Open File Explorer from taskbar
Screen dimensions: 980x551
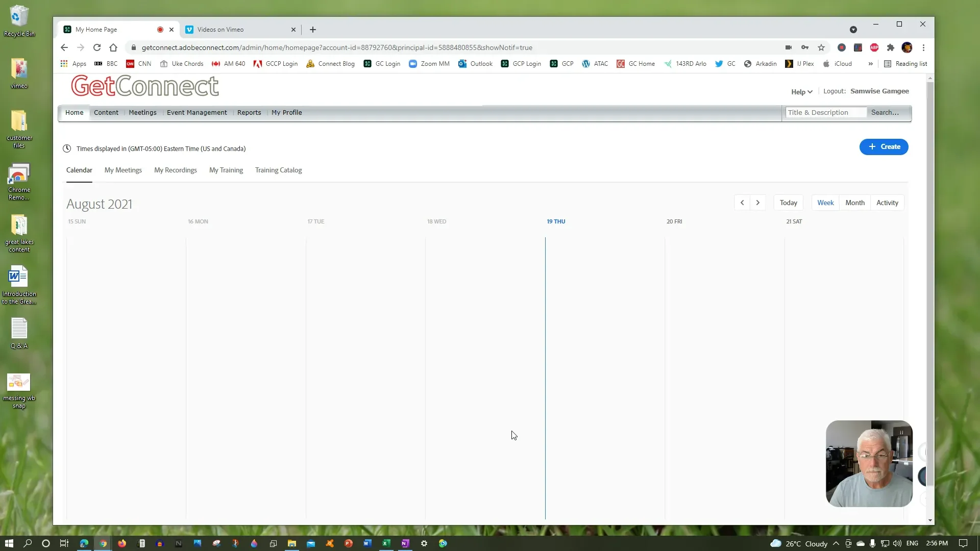(x=292, y=543)
